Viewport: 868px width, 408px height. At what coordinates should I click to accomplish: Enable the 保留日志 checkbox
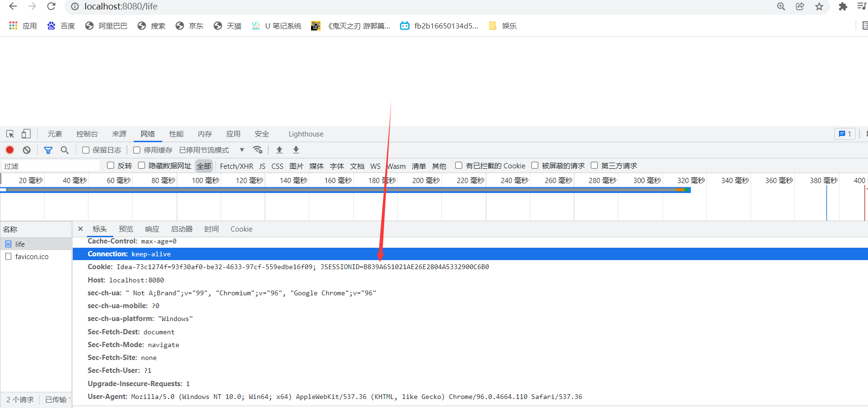coord(86,150)
